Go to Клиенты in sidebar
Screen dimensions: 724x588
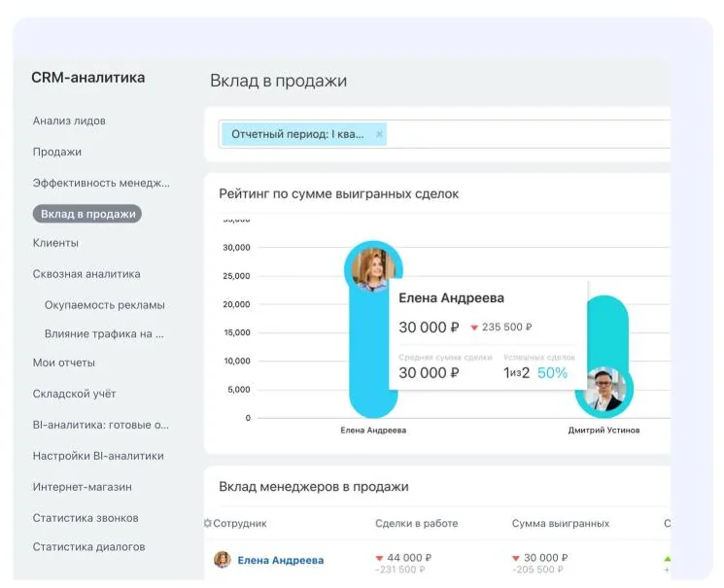(55, 243)
